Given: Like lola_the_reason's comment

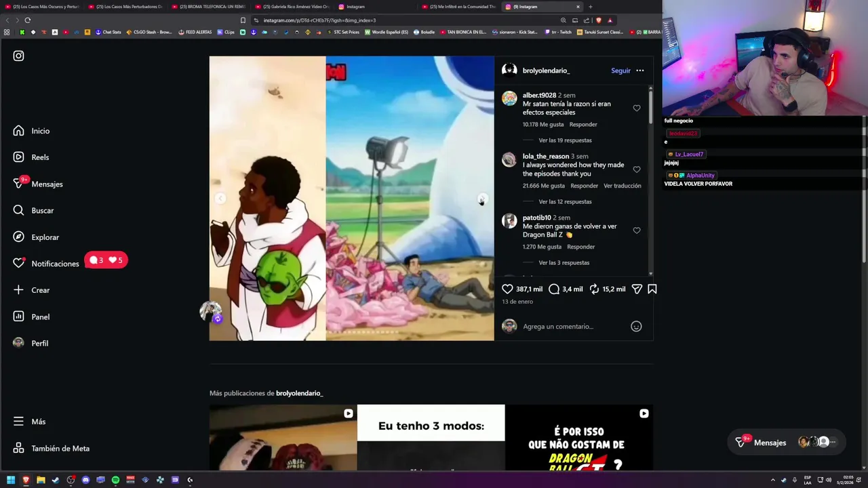Looking at the screenshot, I should pyautogui.click(x=636, y=169).
